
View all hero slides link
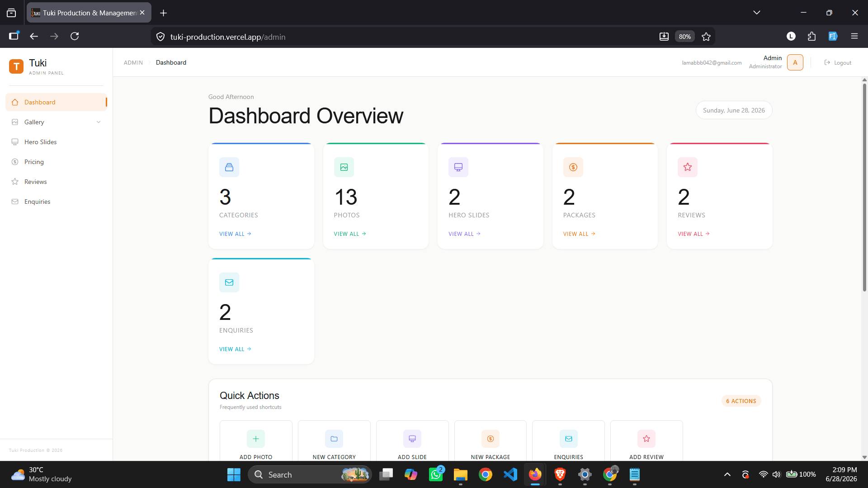click(x=464, y=234)
